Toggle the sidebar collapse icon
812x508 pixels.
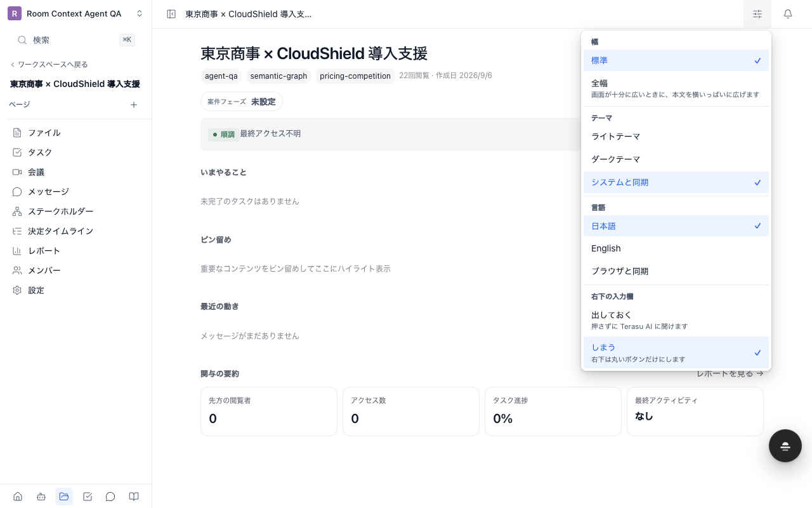171,14
